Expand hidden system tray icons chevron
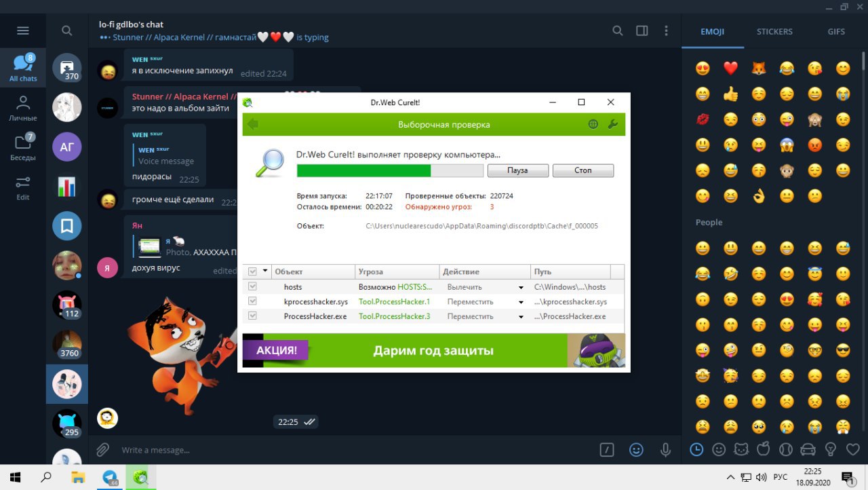 [x=730, y=476]
